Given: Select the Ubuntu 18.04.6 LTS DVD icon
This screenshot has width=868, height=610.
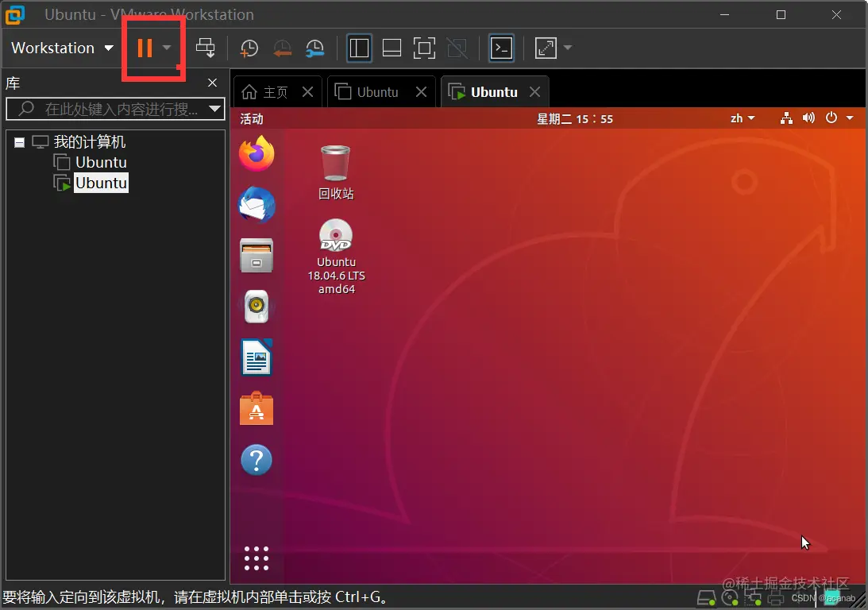Looking at the screenshot, I should [x=336, y=257].
